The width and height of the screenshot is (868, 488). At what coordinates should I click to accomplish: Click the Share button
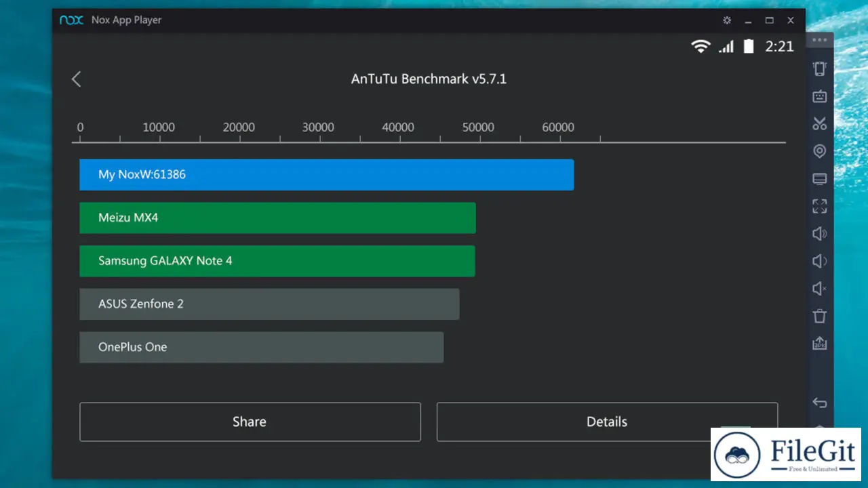250,422
